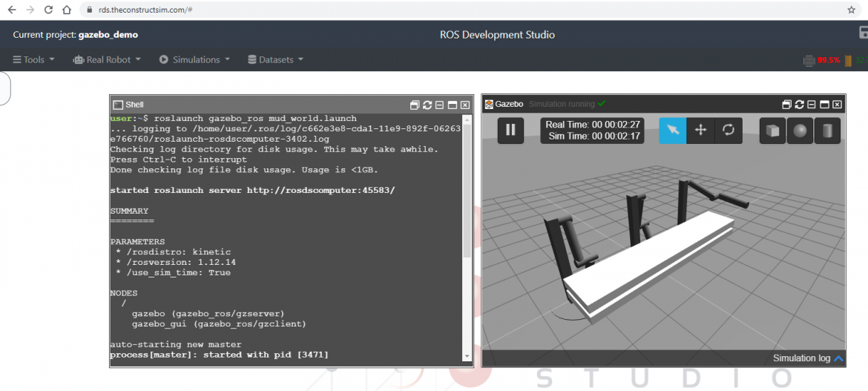The image size is (868, 391).
Task: Open the Tools dropdown menu
Action: (34, 59)
